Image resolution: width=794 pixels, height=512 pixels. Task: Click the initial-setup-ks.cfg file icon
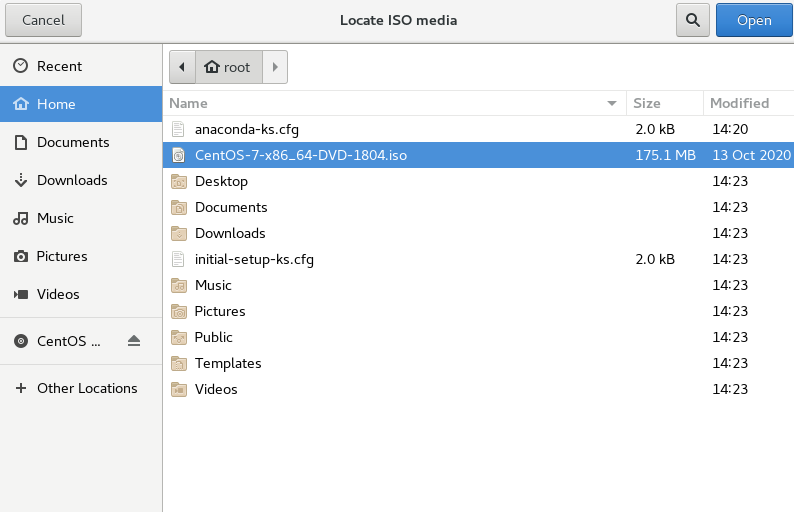(178, 259)
